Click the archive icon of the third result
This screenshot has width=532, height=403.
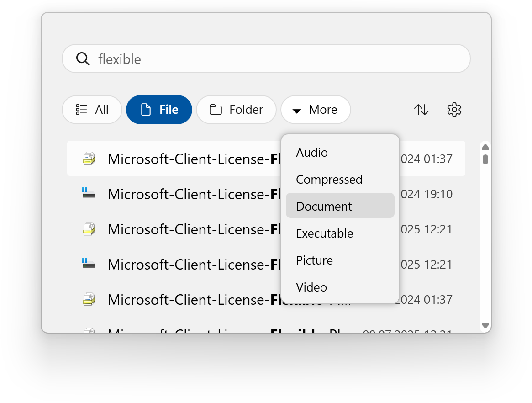(89, 229)
